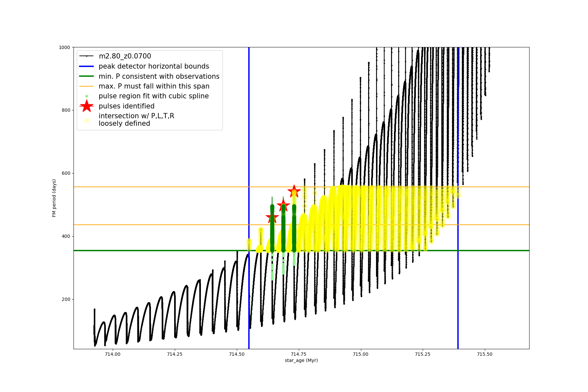Click the 'FM period (days)' y-axis label
This screenshot has width=588, height=392.
click(x=54, y=198)
